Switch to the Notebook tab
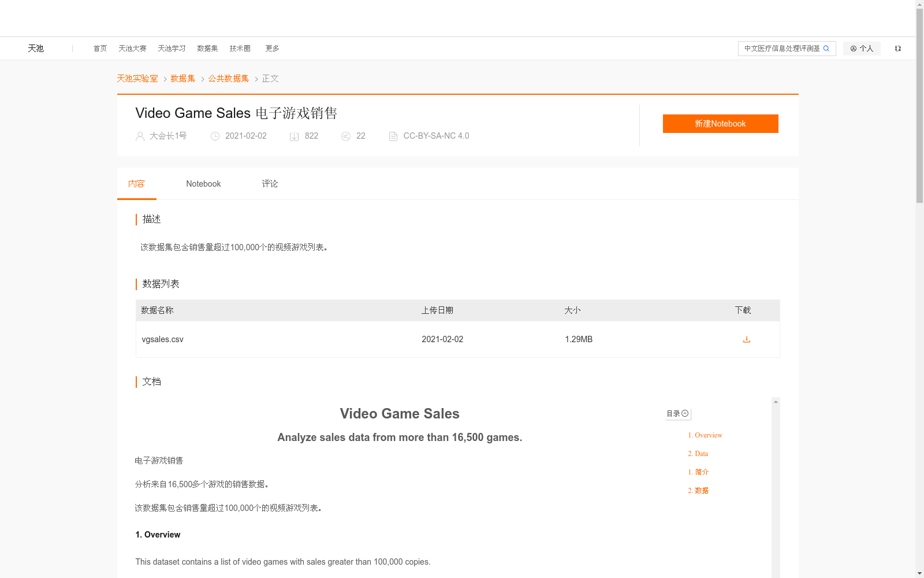Image resolution: width=924 pixels, height=578 pixels. (203, 184)
